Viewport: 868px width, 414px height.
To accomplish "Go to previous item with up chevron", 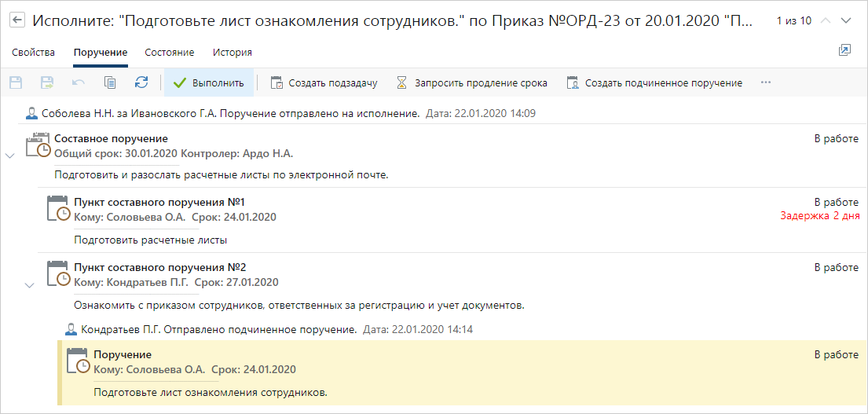I will pyautogui.click(x=825, y=20).
